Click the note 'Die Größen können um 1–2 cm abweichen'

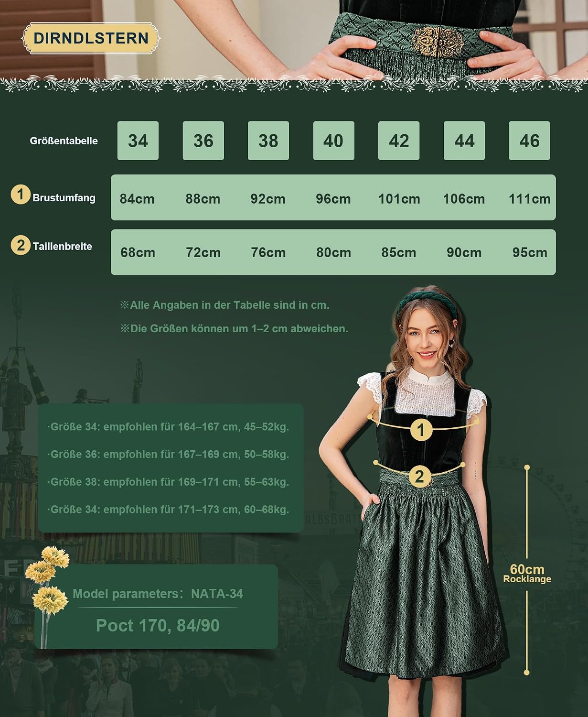click(234, 329)
